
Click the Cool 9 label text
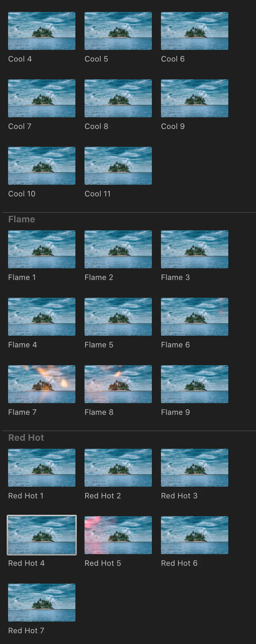(173, 126)
